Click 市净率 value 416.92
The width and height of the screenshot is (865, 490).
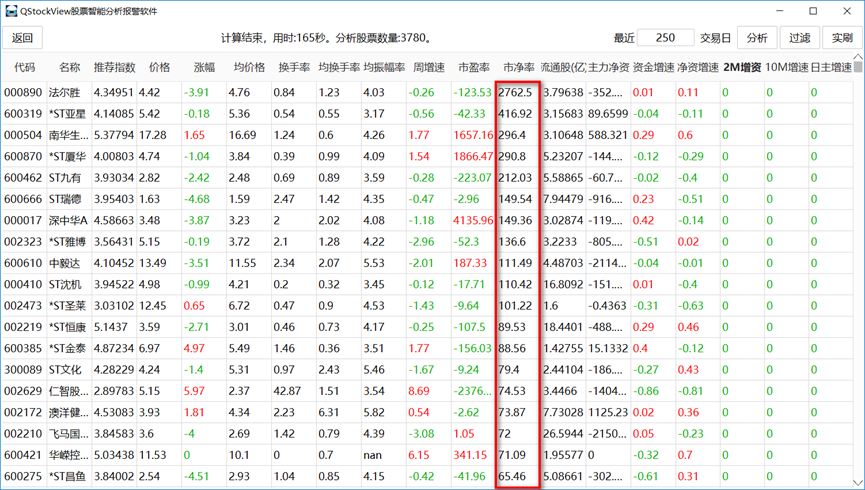515,114
